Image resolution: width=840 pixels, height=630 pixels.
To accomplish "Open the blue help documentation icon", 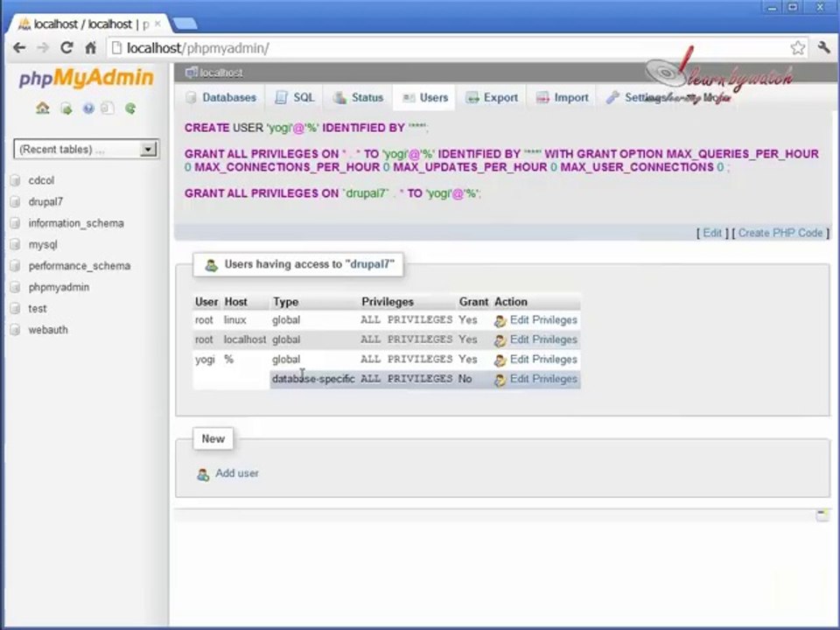I will click(88, 108).
